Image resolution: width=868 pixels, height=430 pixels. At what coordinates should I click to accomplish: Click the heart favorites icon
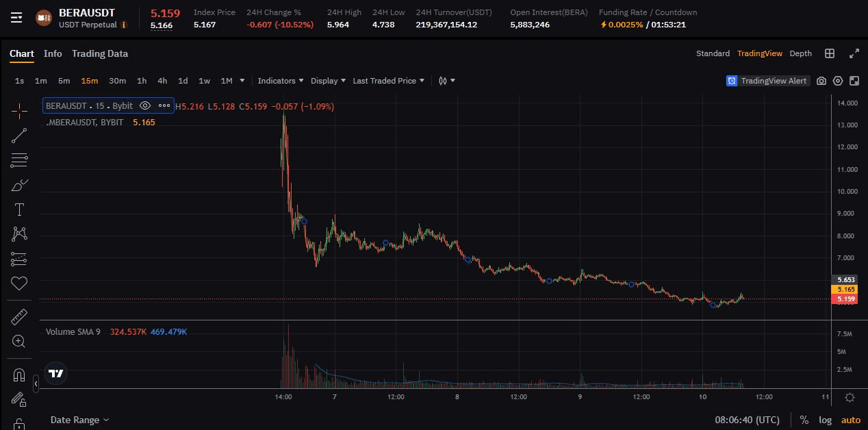19,283
